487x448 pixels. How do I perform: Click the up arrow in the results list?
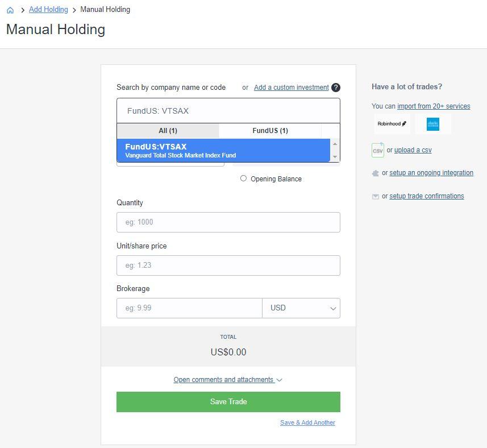coord(335,144)
